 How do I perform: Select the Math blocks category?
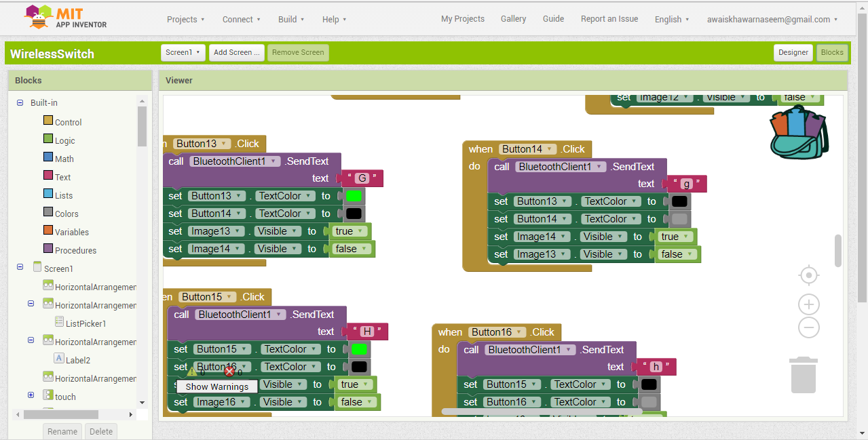pos(64,159)
